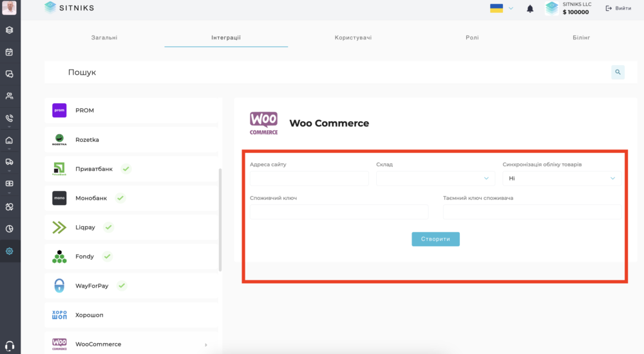Switch to the Загальні tab
Image resolution: width=644 pixels, height=354 pixels.
coord(104,37)
